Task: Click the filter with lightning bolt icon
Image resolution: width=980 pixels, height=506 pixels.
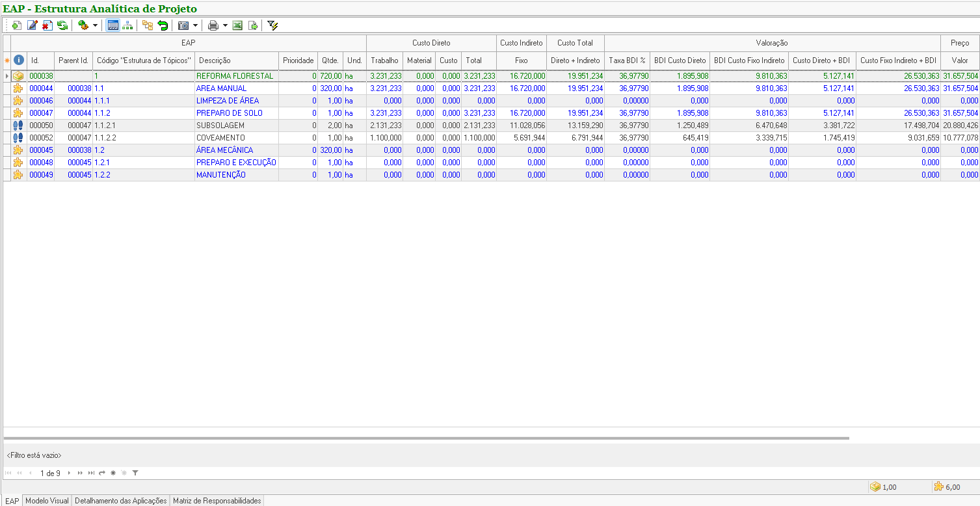Action: [x=272, y=25]
